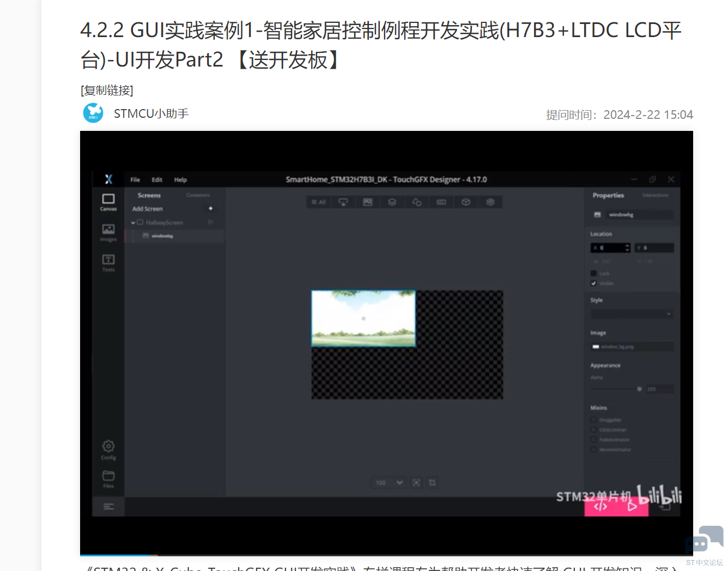Open the Images view in the sidebar

108,232
